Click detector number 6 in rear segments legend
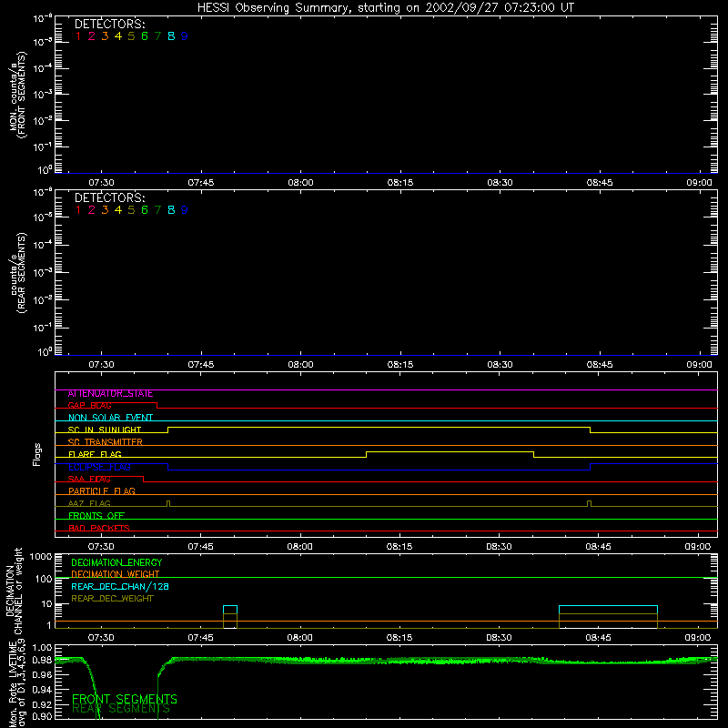 (x=145, y=210)
